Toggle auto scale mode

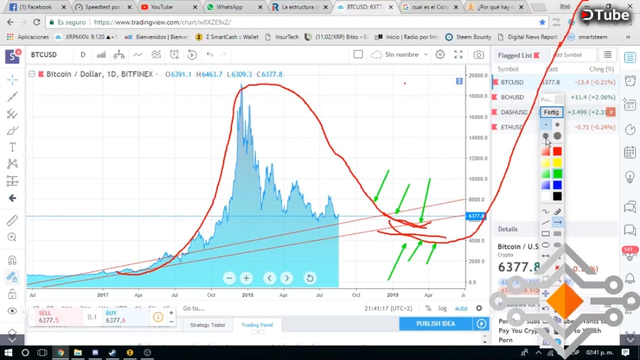pos(461,309)
